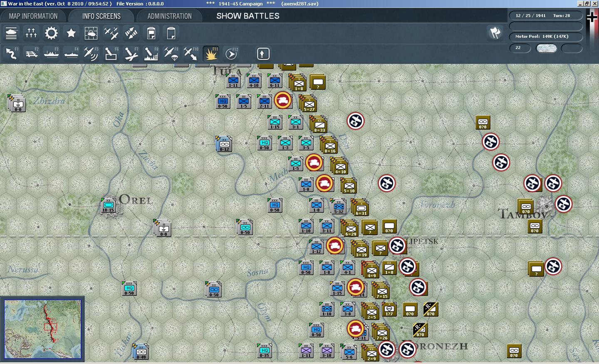599x364 pixels.
Task: Select F4 amphibious transport mode
Action: (x=71, y=54)
